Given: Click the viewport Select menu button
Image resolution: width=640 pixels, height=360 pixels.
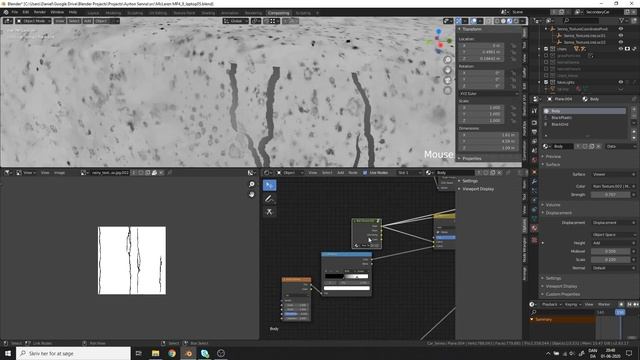Looking at the screenshot, I should pyautogui.click(x=74, y=21).
